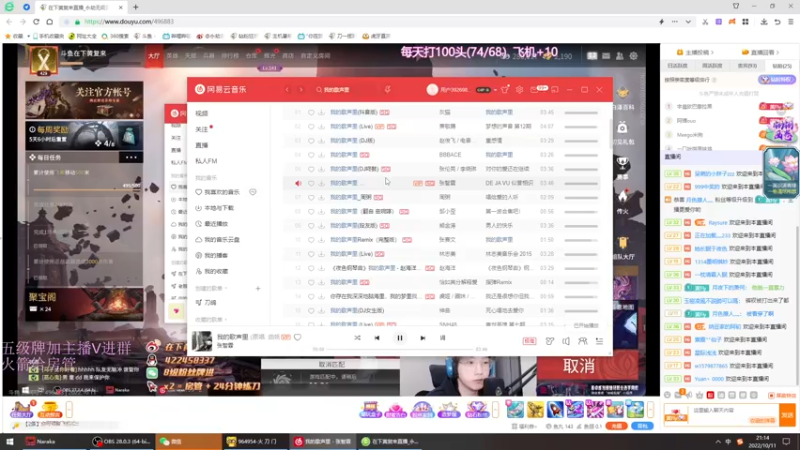The width and height of the screenshot is (800, 450).
Task: Switch to OBS in the taskbar
Action: 119,441
